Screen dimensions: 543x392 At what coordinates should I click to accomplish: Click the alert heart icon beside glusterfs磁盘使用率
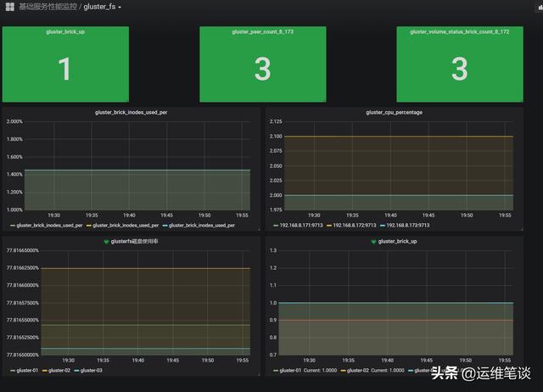106,242
